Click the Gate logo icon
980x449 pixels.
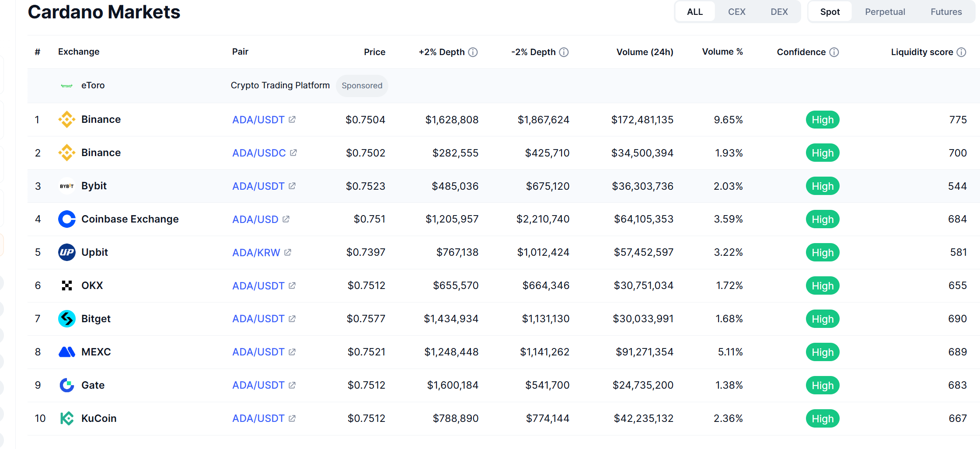tap(67, 385)
